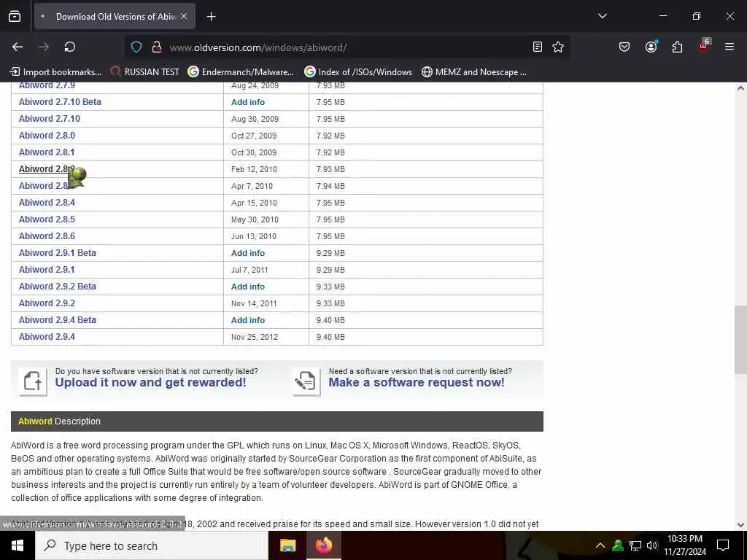The height and width of the screenshot is (560, 747).
Task: Click the scrollbar up arrow
Action: (740, 88)
